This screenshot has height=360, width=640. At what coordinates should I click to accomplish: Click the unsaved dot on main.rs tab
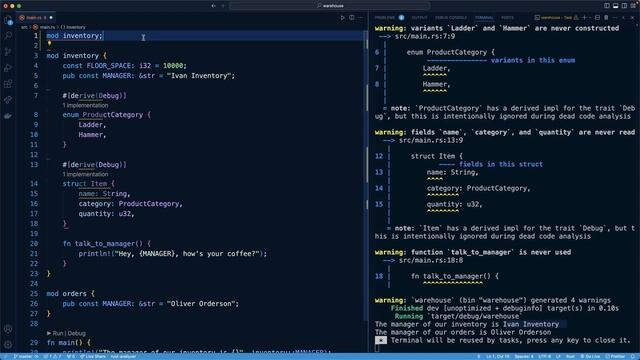click(51, 18)
